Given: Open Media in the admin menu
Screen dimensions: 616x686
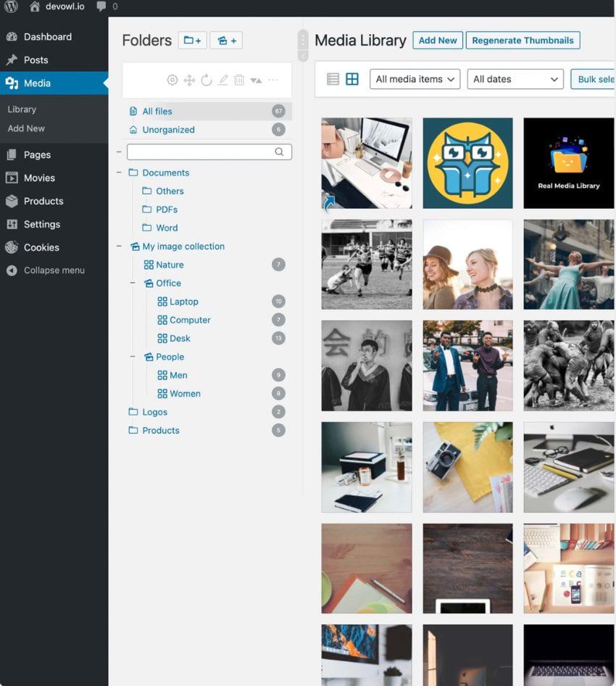Looking at the screenshot, I should (x=54, y=83).
